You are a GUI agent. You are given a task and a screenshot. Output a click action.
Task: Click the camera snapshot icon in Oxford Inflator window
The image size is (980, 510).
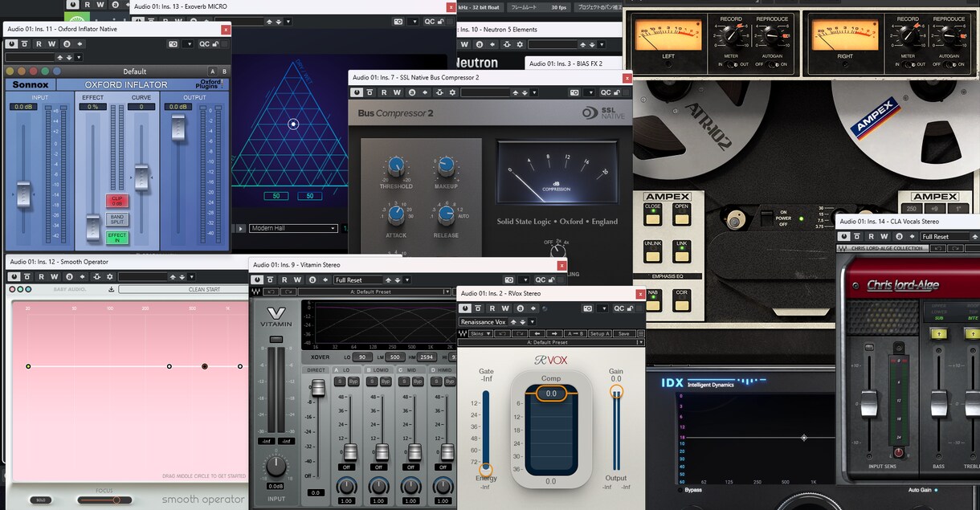[x=173, y=44]
